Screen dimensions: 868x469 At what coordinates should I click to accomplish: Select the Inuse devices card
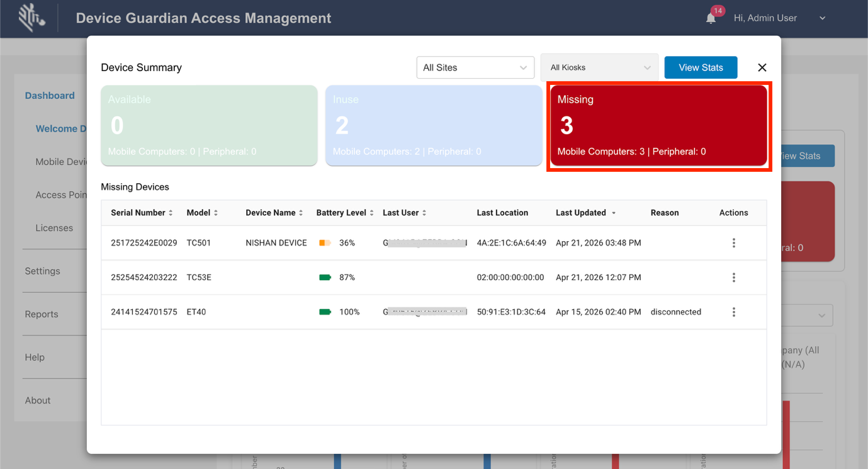pyautogui.click(x=434, y=125)
